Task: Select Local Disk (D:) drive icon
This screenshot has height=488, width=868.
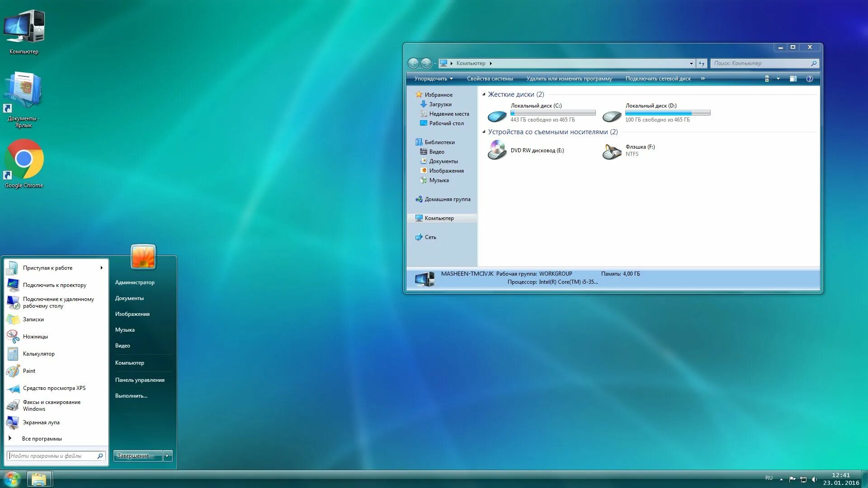Action: click(612, 116)
